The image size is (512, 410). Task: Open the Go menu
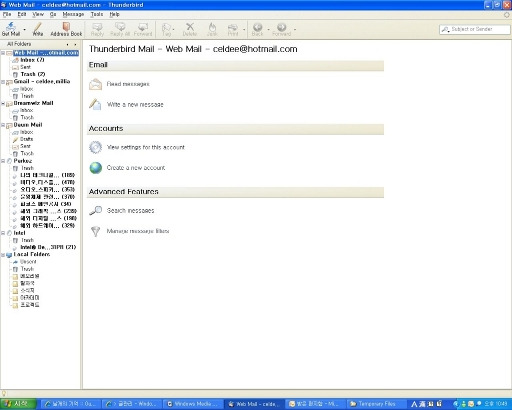click(53, 14)
